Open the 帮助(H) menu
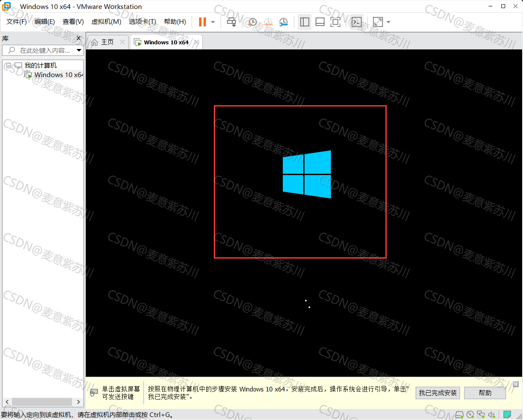 pyautogui.click(x=175, y=22)
